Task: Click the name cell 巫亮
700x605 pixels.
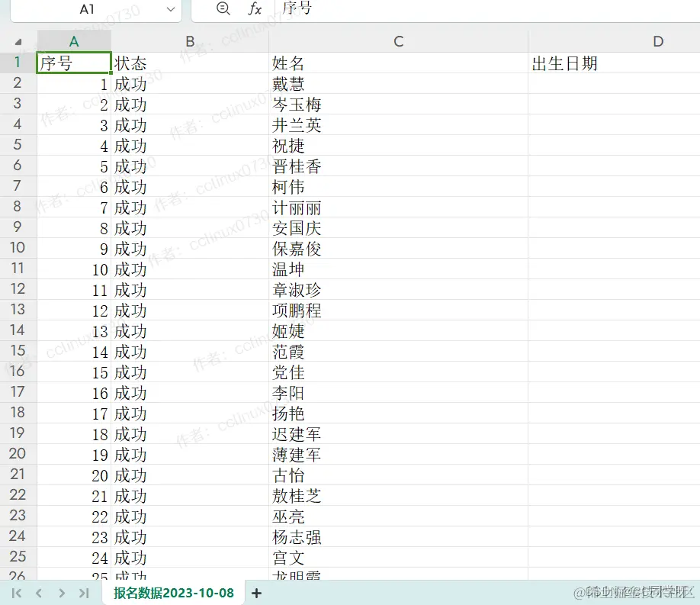Action: tap(398, 516)
